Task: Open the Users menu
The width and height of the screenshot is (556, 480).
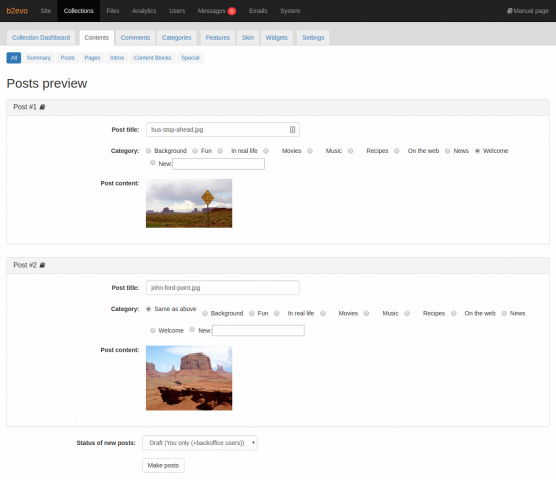Action: coord(177,11)
